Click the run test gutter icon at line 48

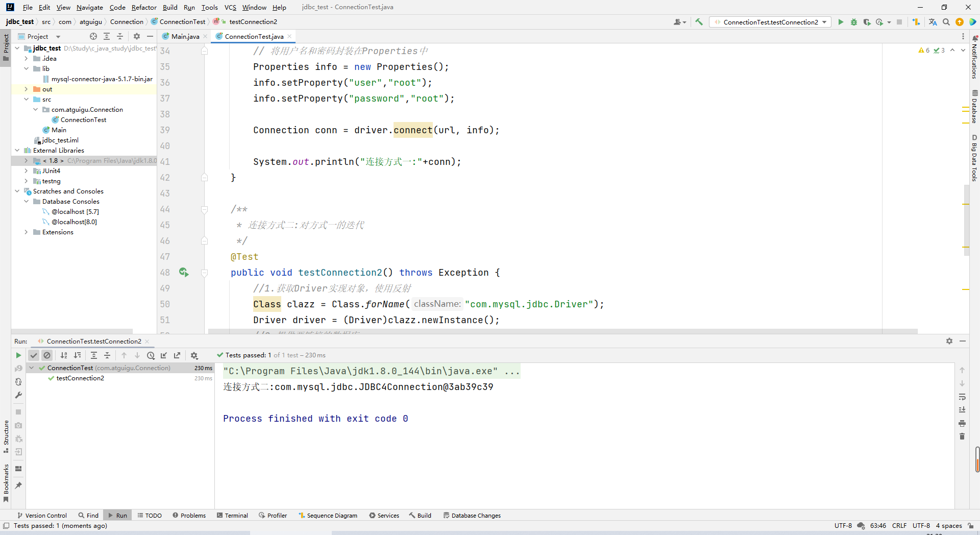[x=184, y=273]
